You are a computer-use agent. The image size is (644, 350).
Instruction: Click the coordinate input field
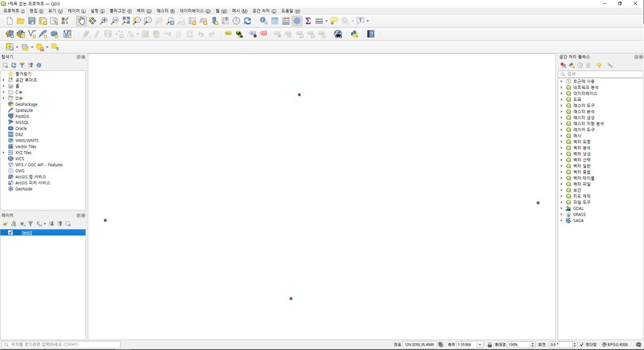click(419, 345)
